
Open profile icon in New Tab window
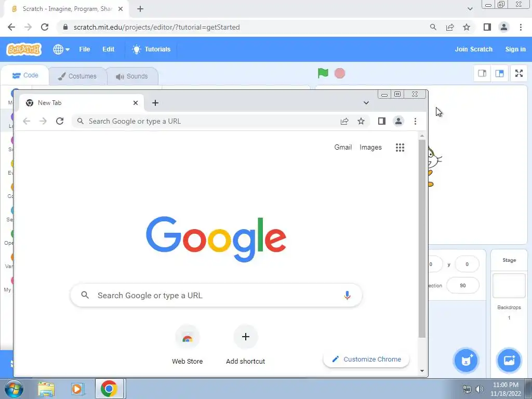398,121
